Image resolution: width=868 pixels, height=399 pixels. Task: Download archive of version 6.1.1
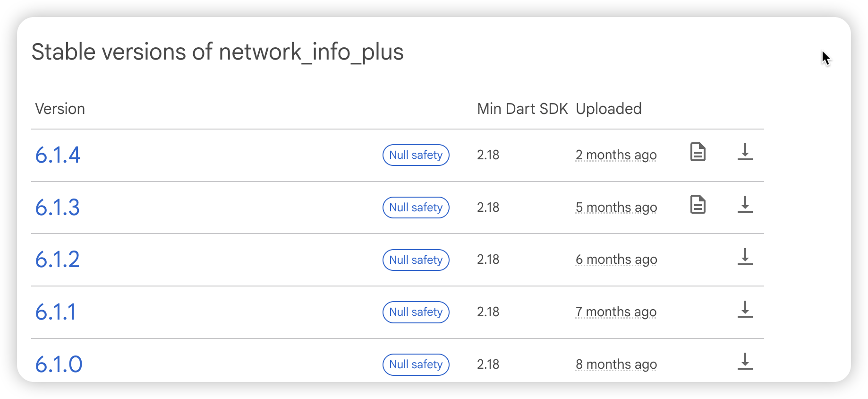pos(745,309)
